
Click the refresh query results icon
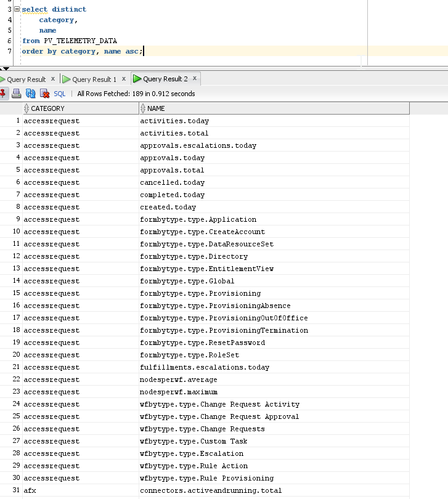click(x=30, y=94)
